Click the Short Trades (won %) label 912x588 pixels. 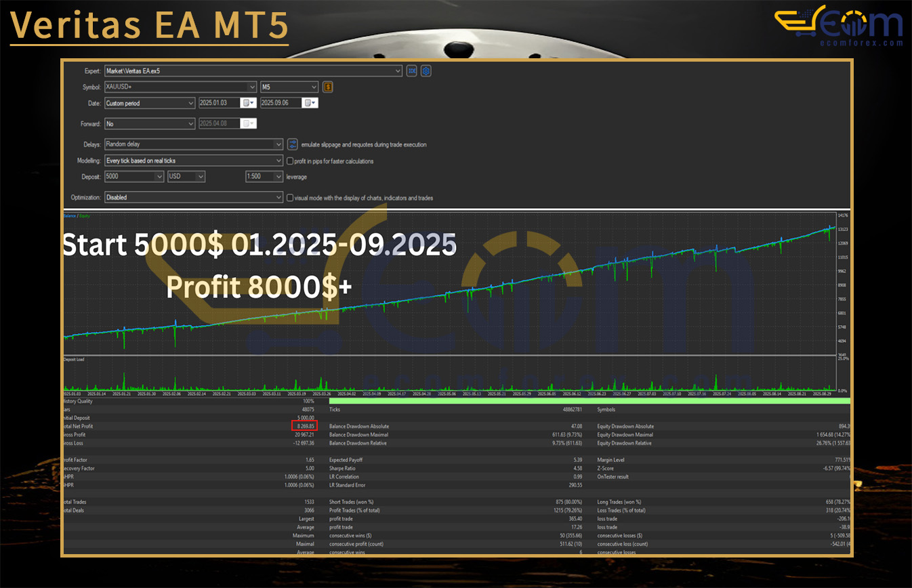pyautogui.click(x=351, y=502)
